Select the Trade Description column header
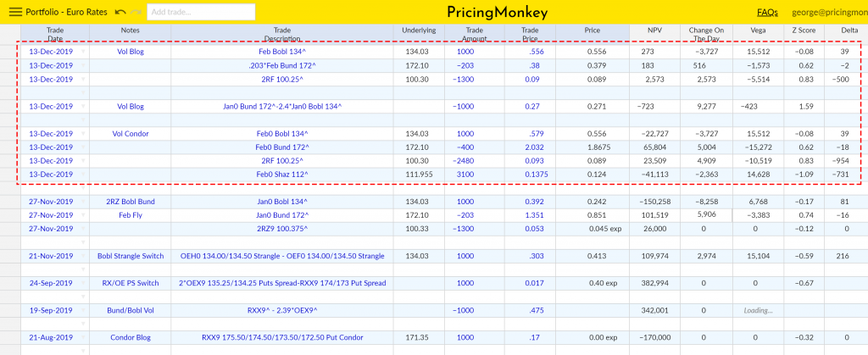 click(x=282, y=34)
